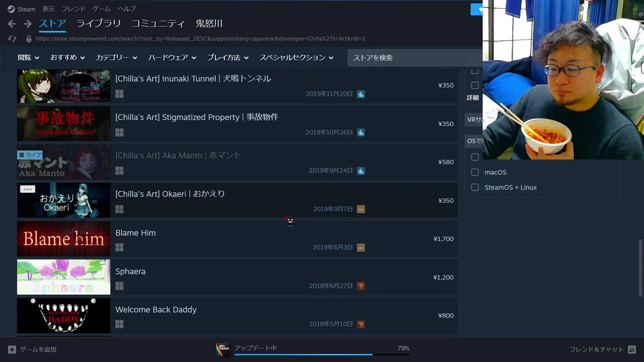Click review thumbs-up icon for Aka Manto
Viewport: 644px width, 362px height.
361,171
